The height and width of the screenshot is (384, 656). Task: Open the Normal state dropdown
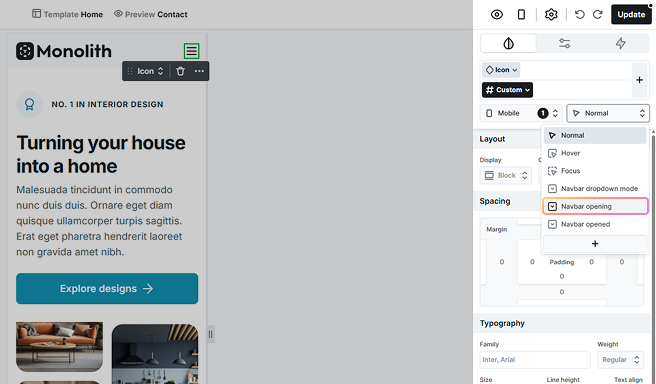(608, 113)
